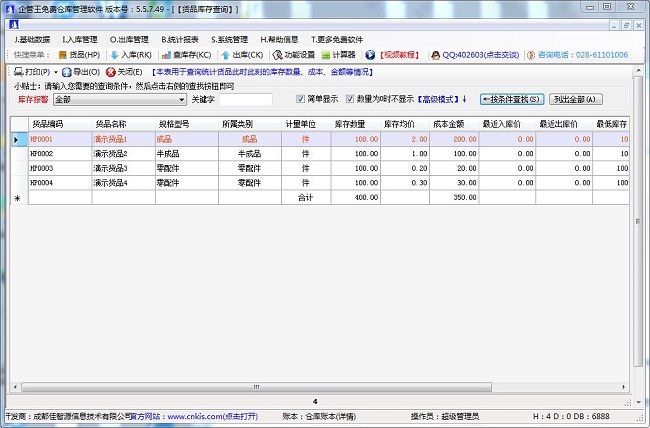Open the print options dropdown arrow
Screen dimensions: 650x428
pyautogui.click(x=55, y=72)
